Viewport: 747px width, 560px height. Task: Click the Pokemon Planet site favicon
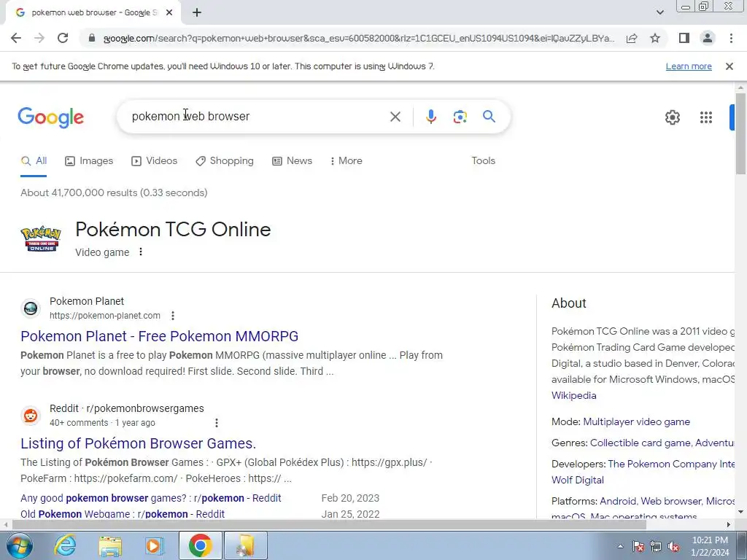click(31, 308)
